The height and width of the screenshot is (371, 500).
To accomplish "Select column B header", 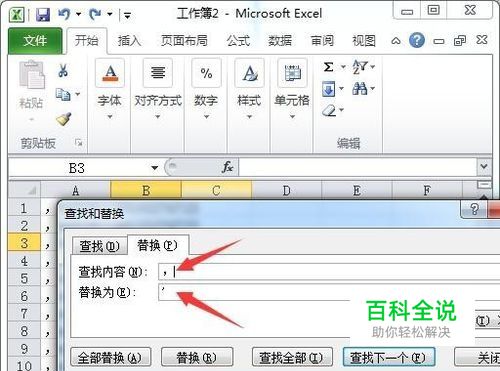I will (146, 191).
